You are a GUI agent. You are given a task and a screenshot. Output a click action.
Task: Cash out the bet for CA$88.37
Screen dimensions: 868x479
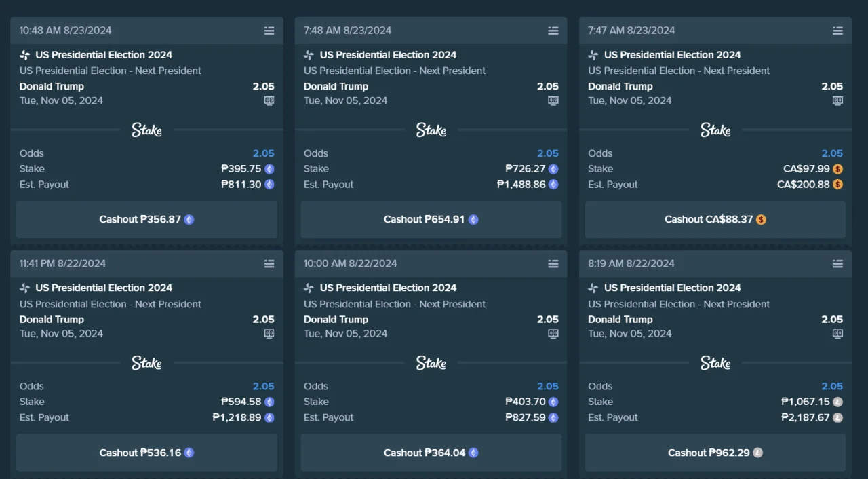tap(715, 219)
